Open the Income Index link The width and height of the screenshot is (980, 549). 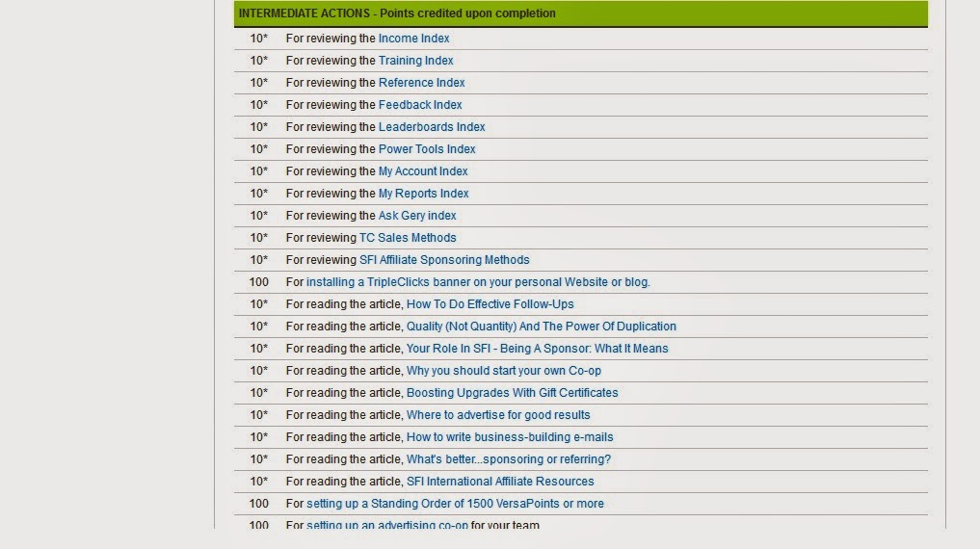(x=413, y=39)
